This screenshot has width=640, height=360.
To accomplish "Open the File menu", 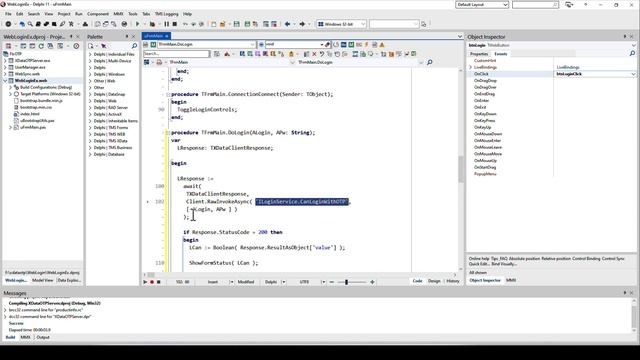I will (x=8, y=14).
